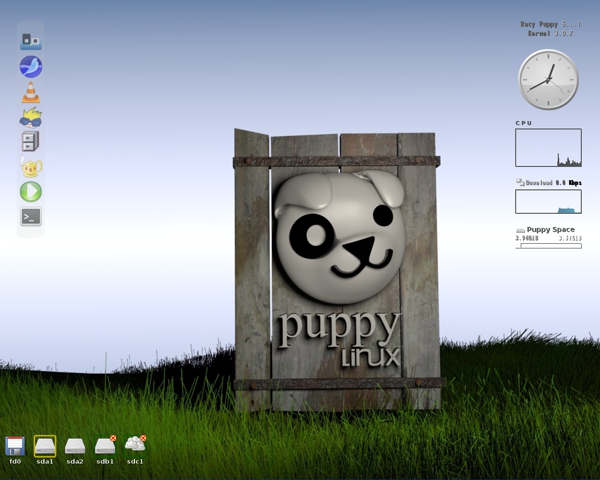
Task: Click the yellow teapot dock icon
Action: point(31,167)
